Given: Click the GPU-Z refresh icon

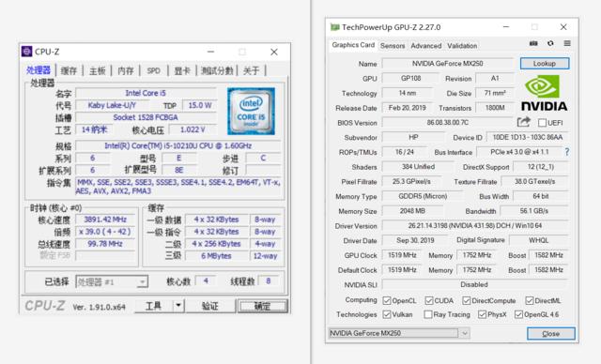Looking at the screenshot, I should click(x=550, y=44).
